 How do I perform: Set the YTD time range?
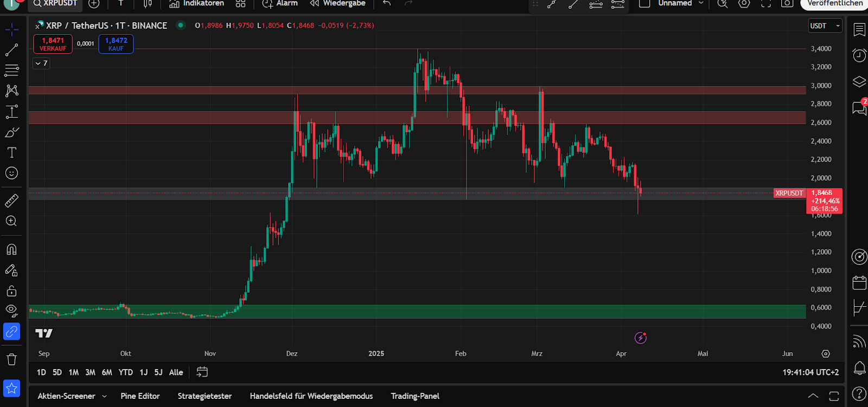click(126, 372)
